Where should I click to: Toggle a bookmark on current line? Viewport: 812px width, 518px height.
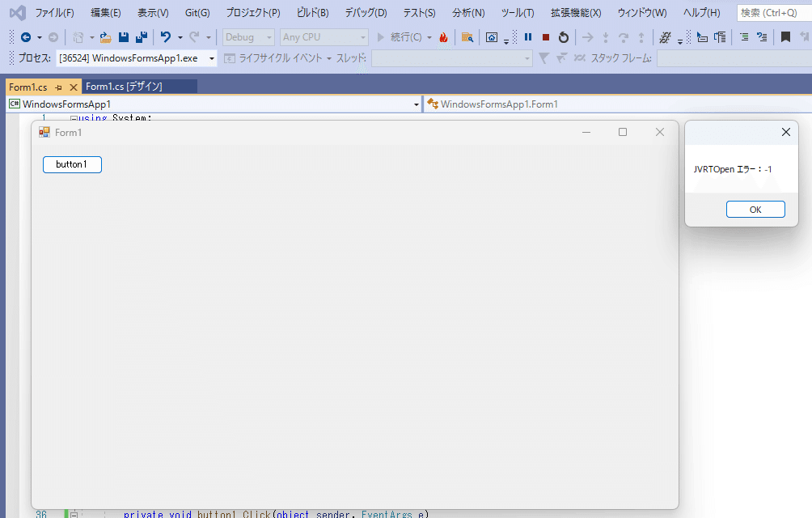(785, 37)
